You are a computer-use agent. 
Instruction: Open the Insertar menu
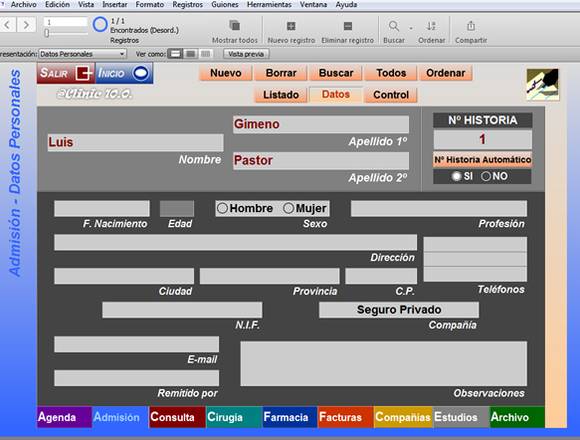(115, 5)
